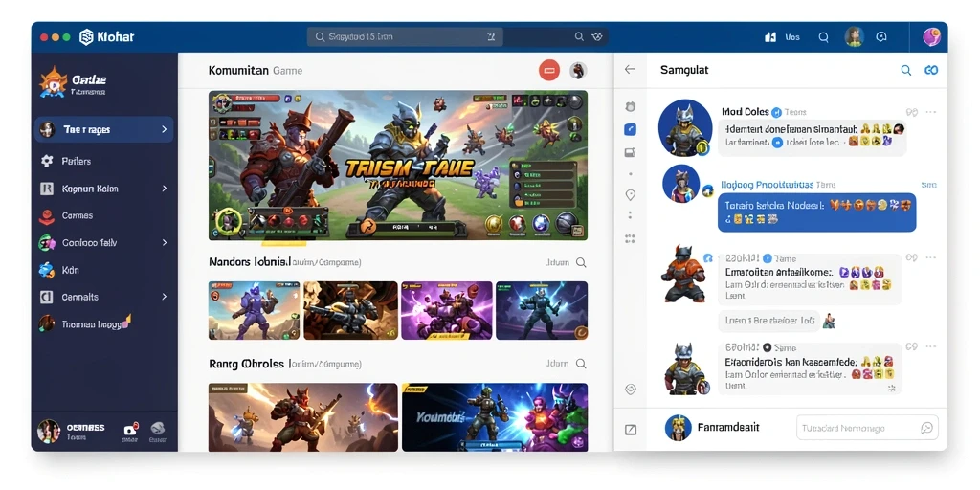Open the search icon beside Nandors Iobnisal row
980x490 pixels.
(581, 262)
